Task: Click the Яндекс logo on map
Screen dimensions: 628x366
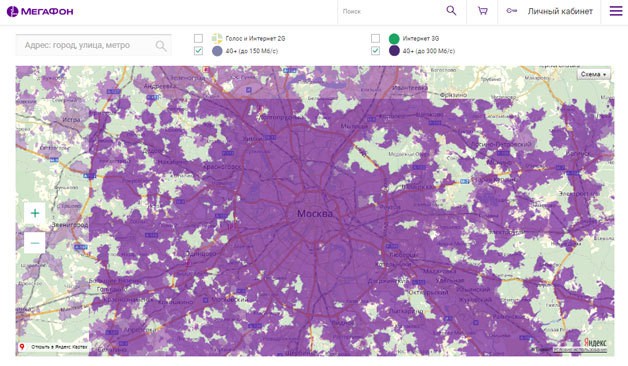Action: [594, 343]
